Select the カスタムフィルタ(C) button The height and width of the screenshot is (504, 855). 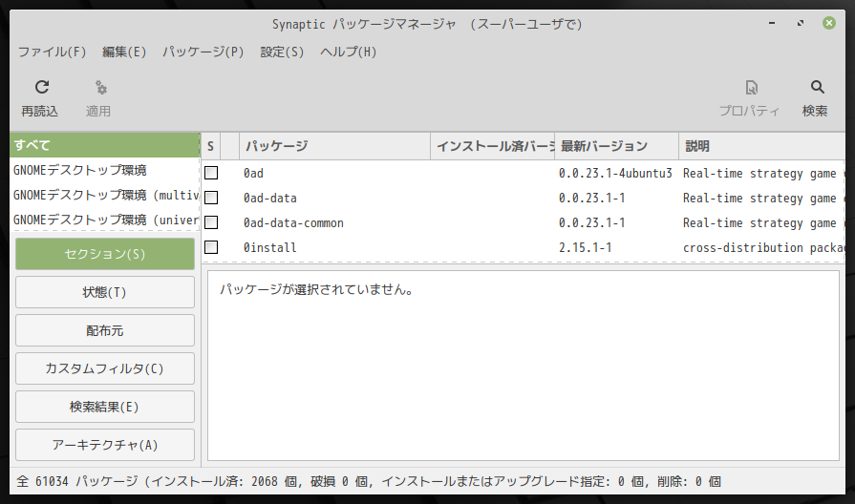105,368
